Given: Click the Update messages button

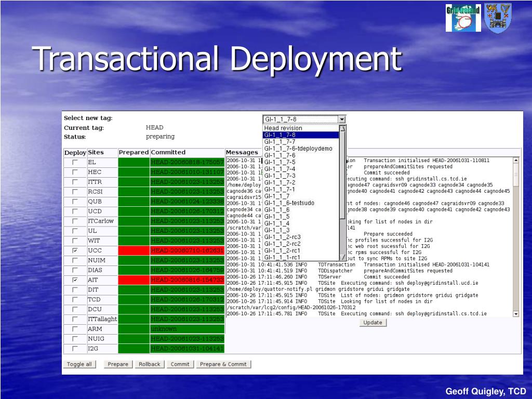Looking at the screenshot, I should [373, 322].
